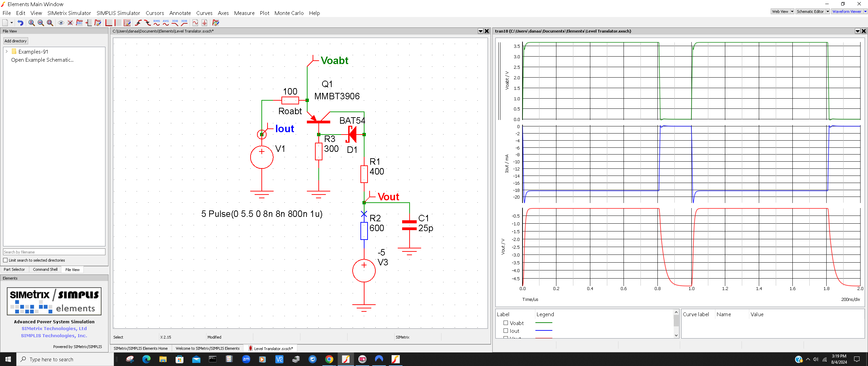Viewport: 868px width, 366px height.
Task: Switch to Welcome to SIMetrix/SIMPLIS Elements tab
Action: pos(208,348)
